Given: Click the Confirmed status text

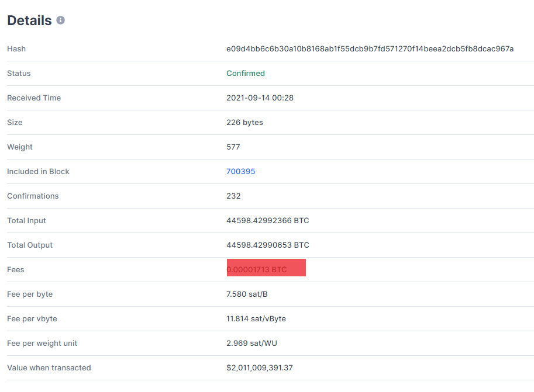Looking at the screenshot, I should pyautogui.click(x=246, y=74).
